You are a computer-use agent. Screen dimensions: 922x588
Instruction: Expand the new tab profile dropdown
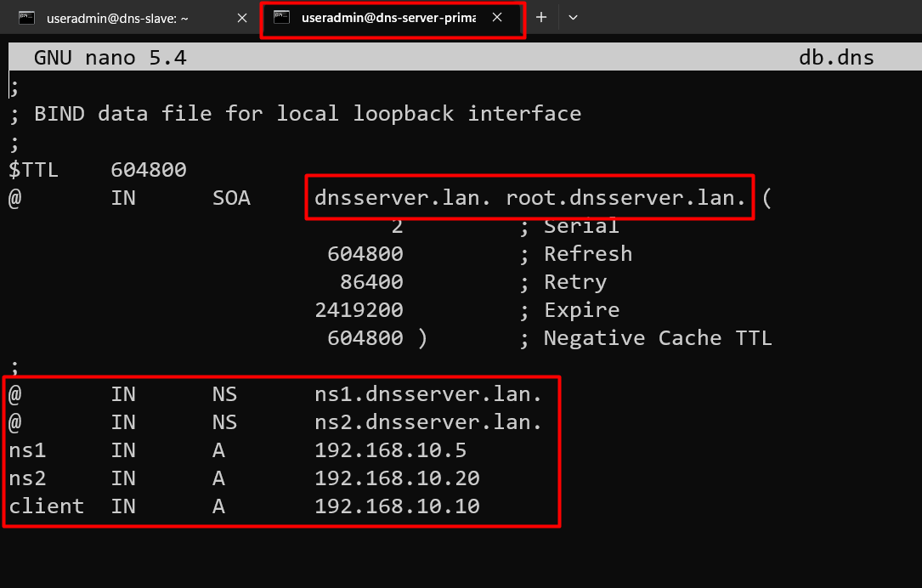coord(574,18)
